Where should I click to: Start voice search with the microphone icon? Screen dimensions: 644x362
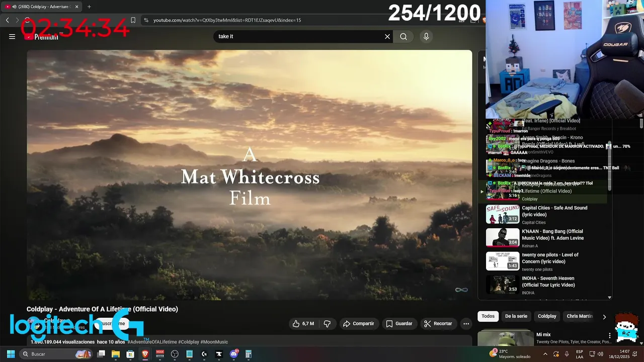tap(426, 36)
